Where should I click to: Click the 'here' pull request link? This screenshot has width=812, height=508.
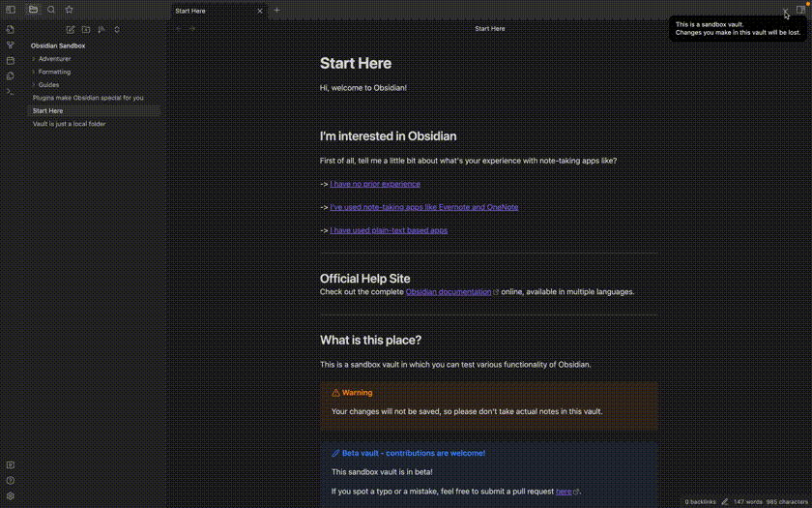pos(564,492)
